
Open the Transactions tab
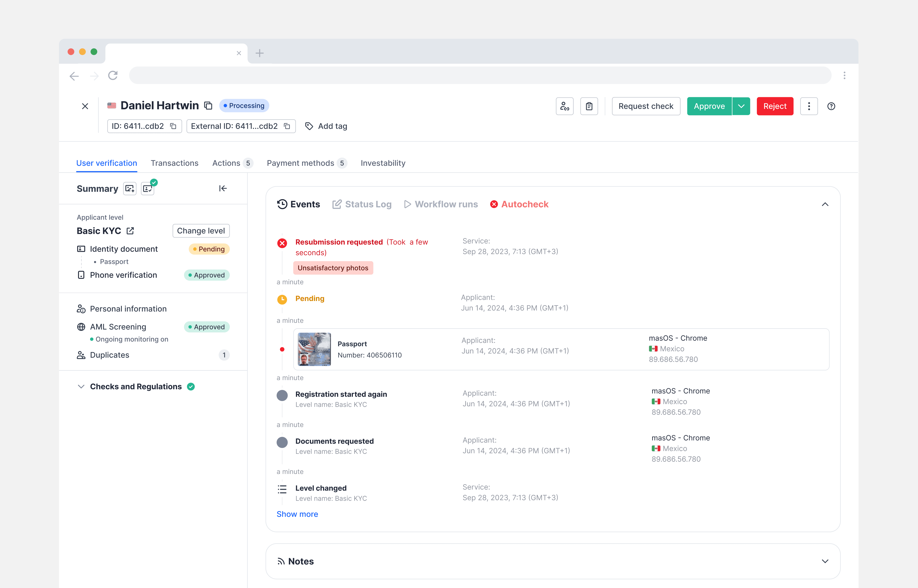click(x=174, y=163)
